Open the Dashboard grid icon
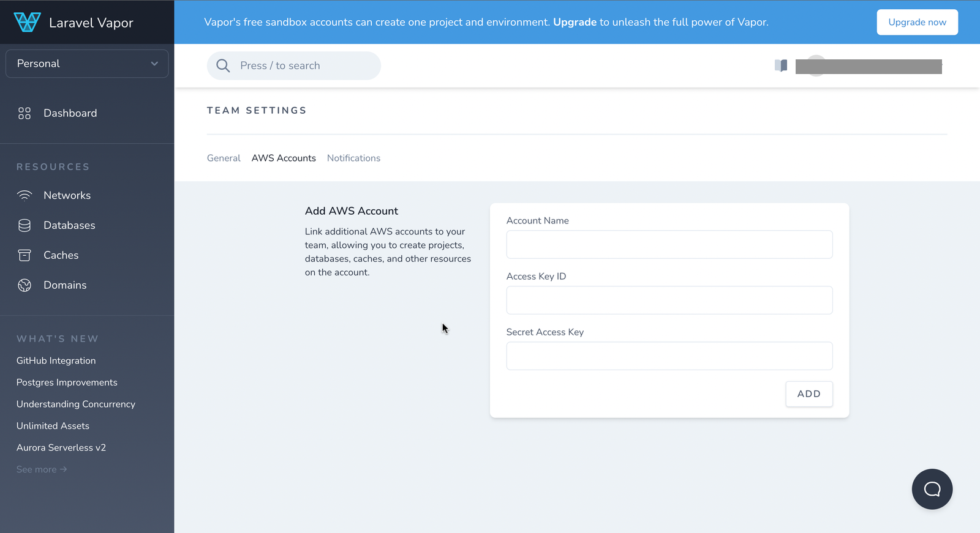Image resolution: width=980 pixels, height=533 pixels. pos(24,113)
